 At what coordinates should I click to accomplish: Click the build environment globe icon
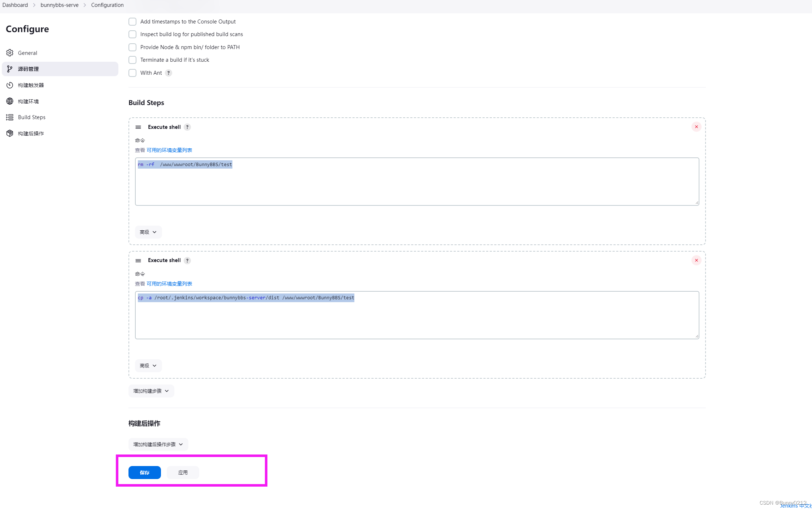point(10,101)
